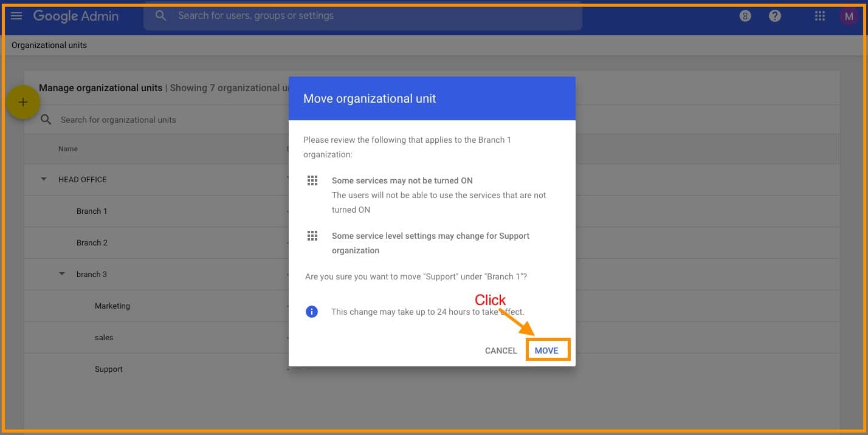Viewport: 868px width, 435px height.
Task: Click the yellow plus add unit button
Action: [22, 103]
